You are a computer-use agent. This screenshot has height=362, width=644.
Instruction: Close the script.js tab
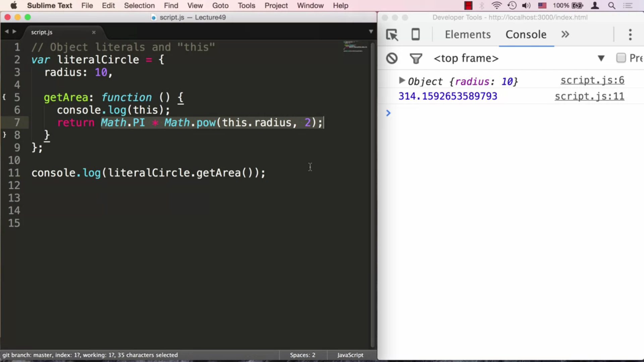click(x=94, y=32)
